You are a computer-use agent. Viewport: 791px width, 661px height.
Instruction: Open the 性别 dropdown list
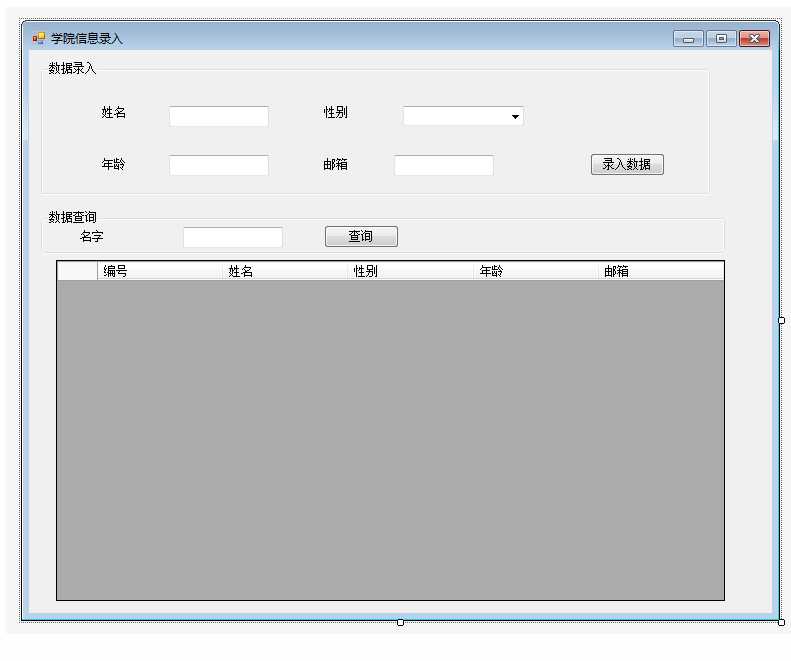[515, 117]
